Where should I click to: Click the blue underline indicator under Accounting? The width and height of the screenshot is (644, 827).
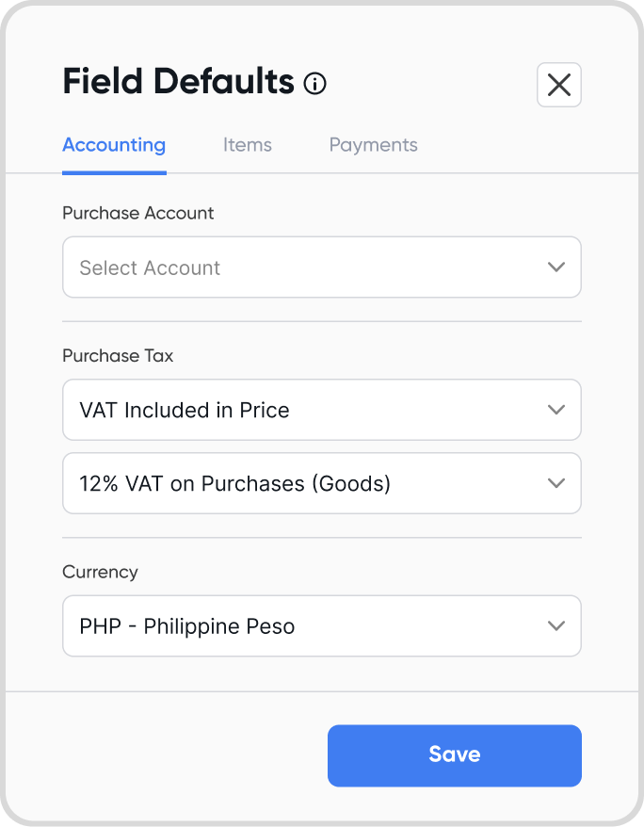(x=114, y=172)
